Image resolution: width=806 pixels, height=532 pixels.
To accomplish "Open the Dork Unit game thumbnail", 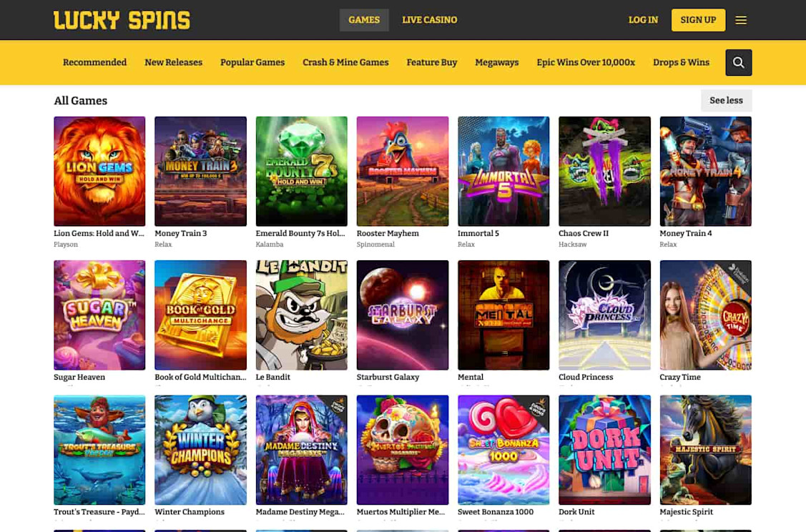I will pyautogui.click(x=604, y=450).
